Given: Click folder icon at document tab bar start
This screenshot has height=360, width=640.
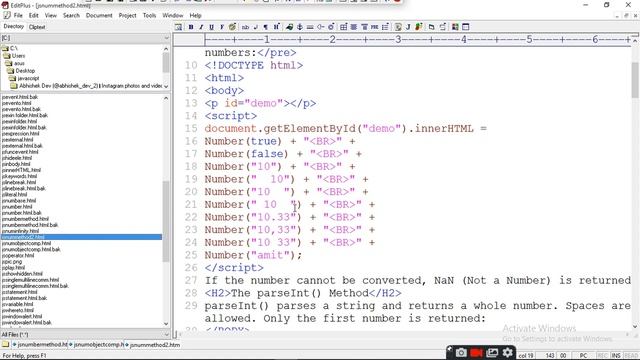Looking at the screenshot, I should (x=5, y=344).
